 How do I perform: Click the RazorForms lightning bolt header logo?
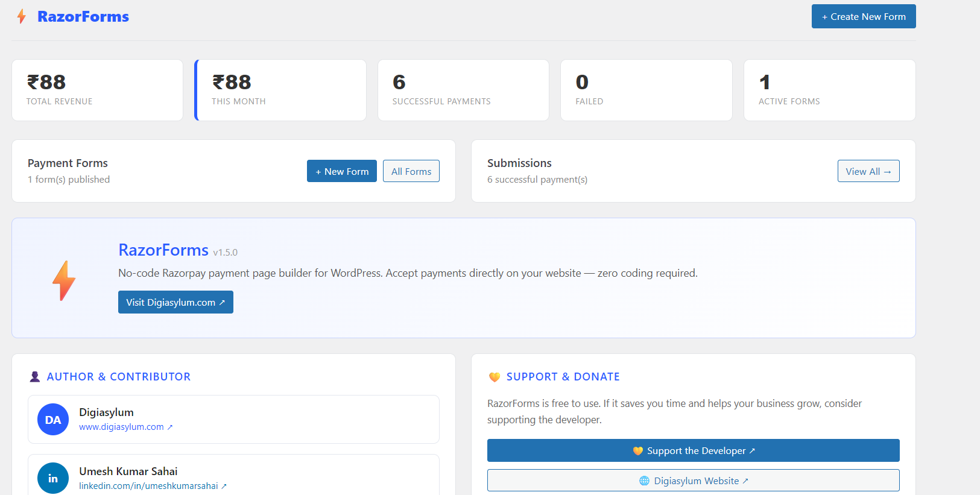click(x=22, y=16)
